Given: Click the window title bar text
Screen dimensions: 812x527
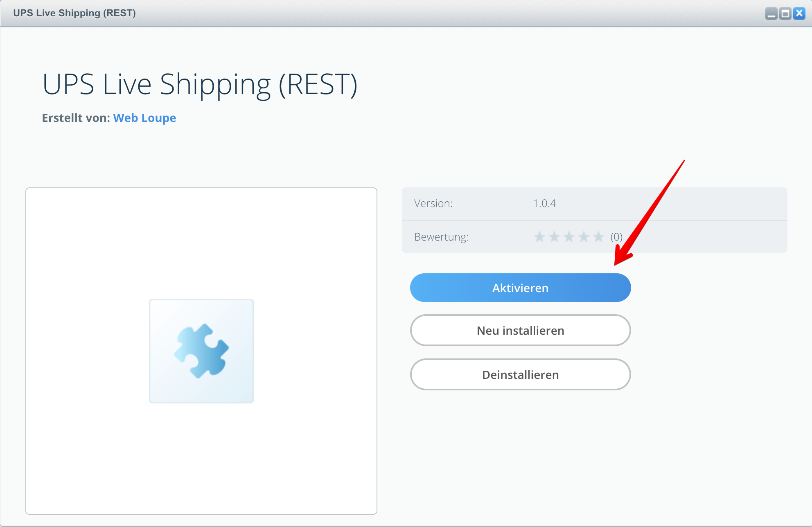Looking at the screenshot, I should point(74,13).
